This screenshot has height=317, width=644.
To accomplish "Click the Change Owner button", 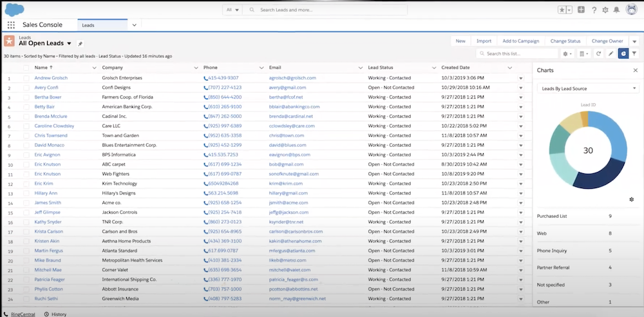I will click(x=607, y=41).
